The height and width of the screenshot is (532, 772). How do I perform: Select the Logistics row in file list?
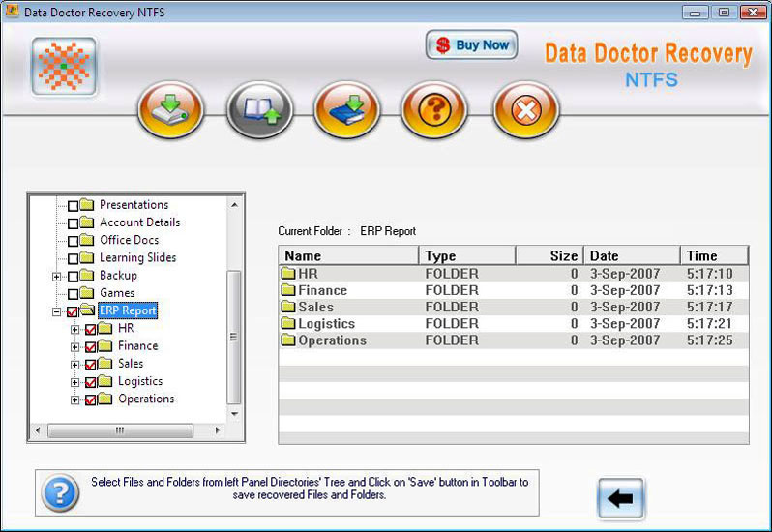[514, 324]
